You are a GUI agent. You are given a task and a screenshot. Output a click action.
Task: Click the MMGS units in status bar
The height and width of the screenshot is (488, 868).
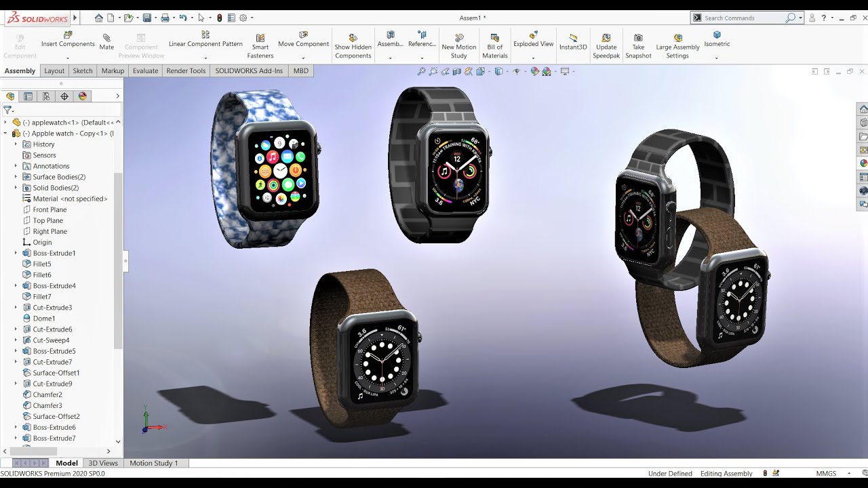point(826,473)
